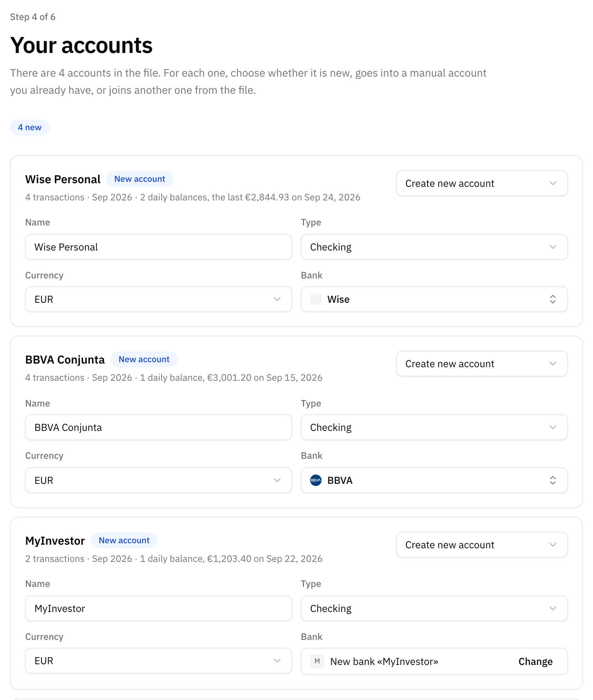
Task: Change the MyInvestor new bank
Action: coord(535,661)
